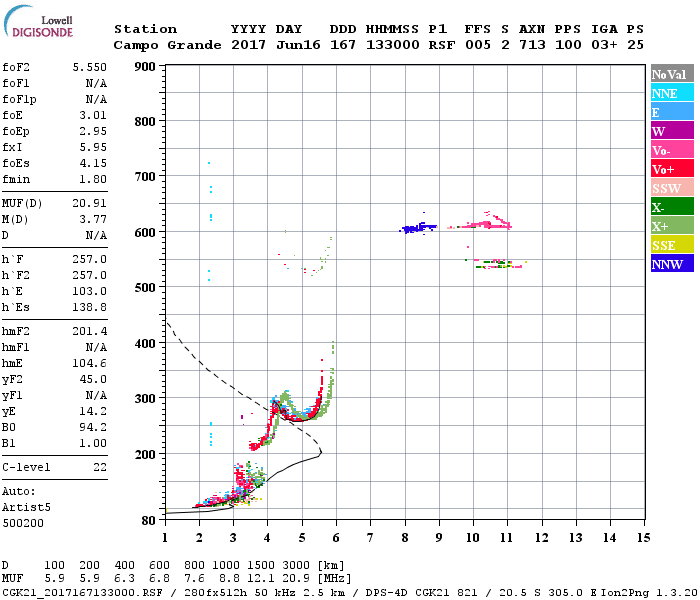This screenshot has height=600, width=700.
Task: Click the foE value 3.01
Action: pos(93,115)
